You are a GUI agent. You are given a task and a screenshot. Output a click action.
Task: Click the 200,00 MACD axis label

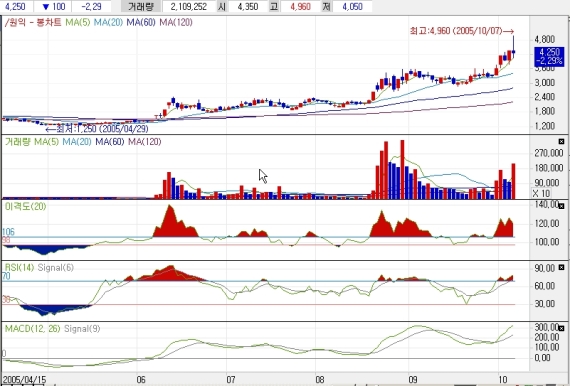pos(546,338)
